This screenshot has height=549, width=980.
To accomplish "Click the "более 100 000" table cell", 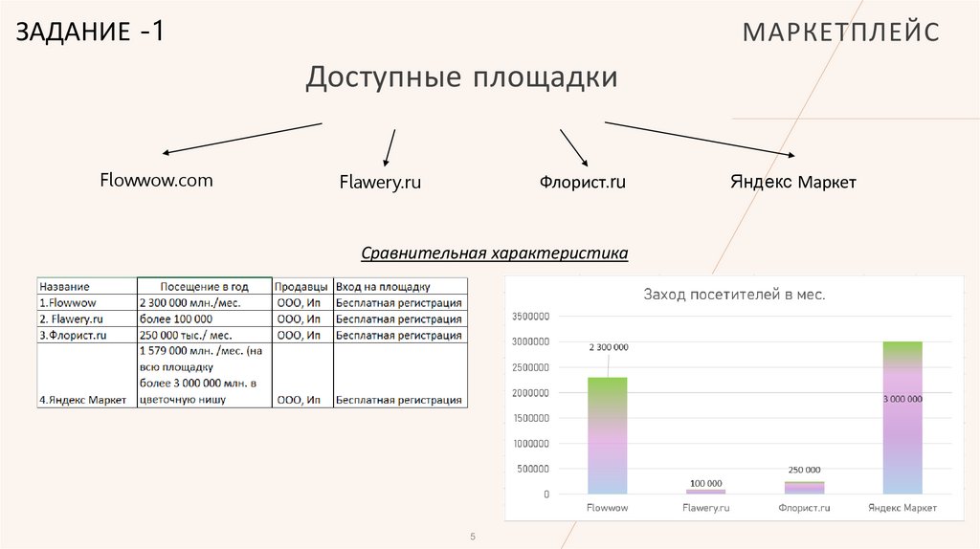I will pyautogui.click(x=205, y=318).
